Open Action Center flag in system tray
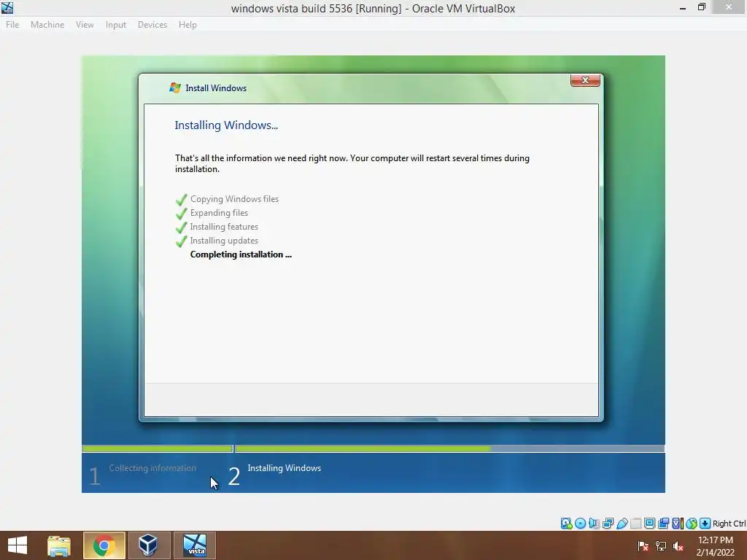Viewport: 747px width, 560px height. point(643,546)
